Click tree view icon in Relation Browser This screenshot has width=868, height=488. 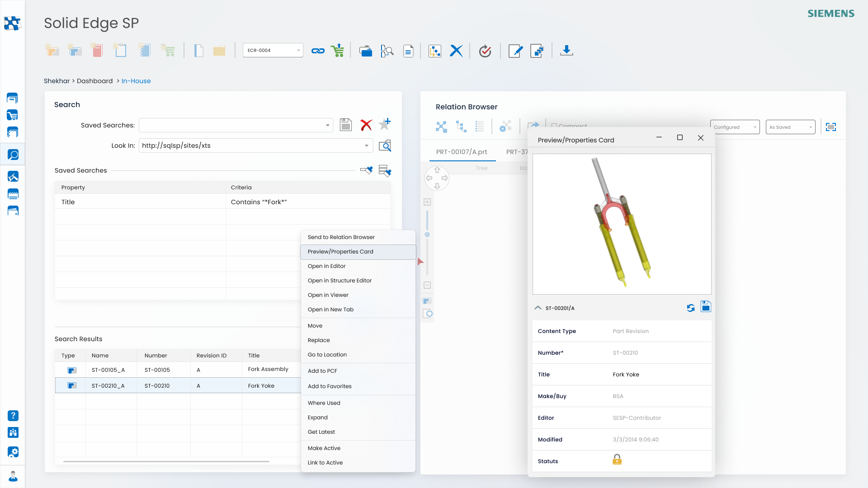[461, 127]
